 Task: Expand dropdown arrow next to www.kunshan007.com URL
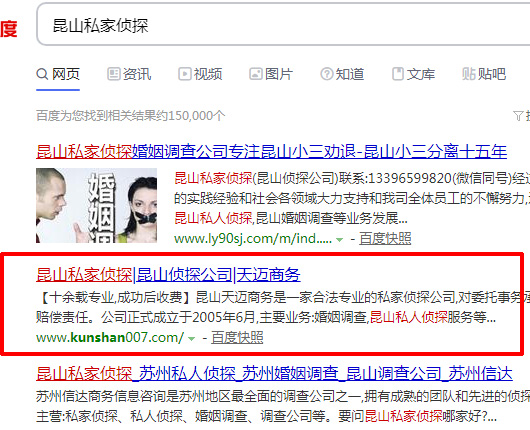tap(192, 338)
